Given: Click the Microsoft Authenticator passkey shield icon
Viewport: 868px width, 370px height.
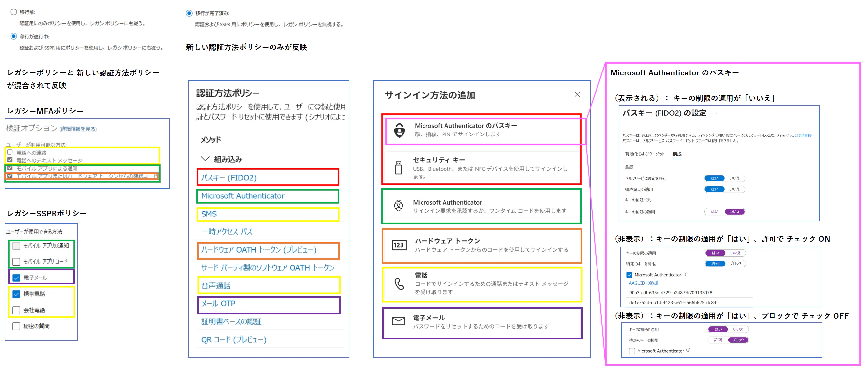Looking at the screenshot, I should click(399, 130).
